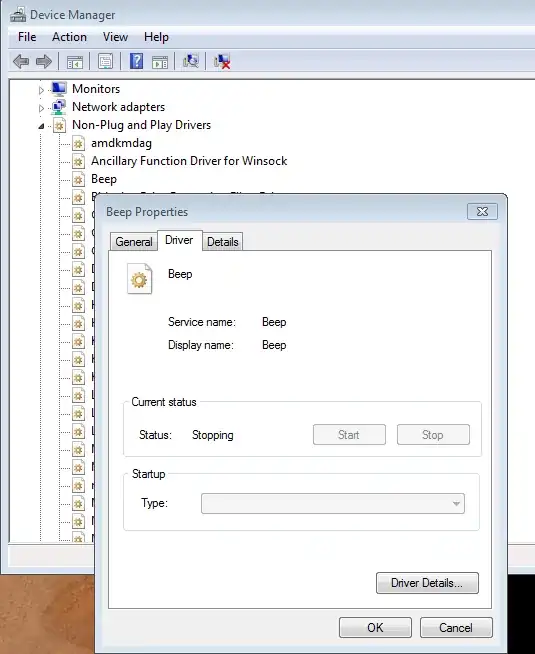This screenshot has width=535, height=654.
Task: Click the Ancillary Function Driver icon
Action: pyautogui.click(x=78, y=161)
